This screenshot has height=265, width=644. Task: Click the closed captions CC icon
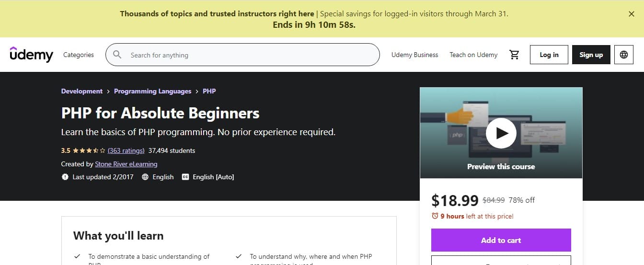click(185, 177)
